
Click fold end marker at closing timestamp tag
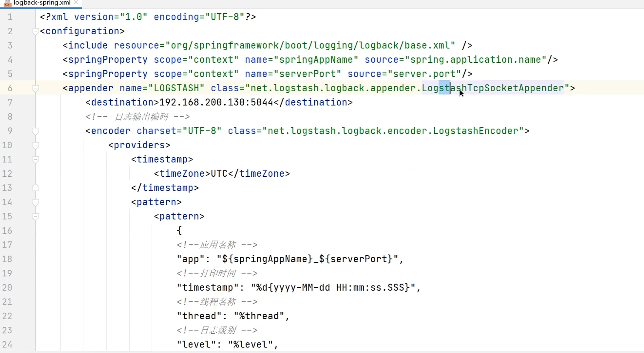pyautogui.click(x=35, y=188)
